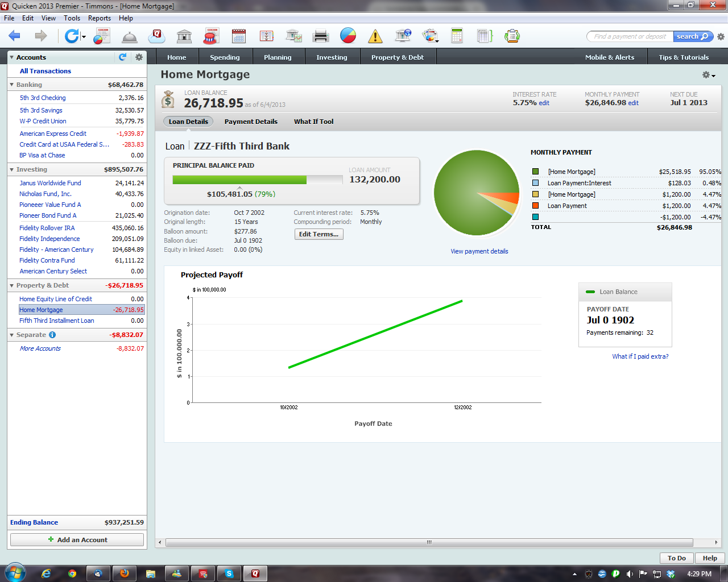
Task: Collapse the Banking section in the sidebar
Action: tap(11, 85)
